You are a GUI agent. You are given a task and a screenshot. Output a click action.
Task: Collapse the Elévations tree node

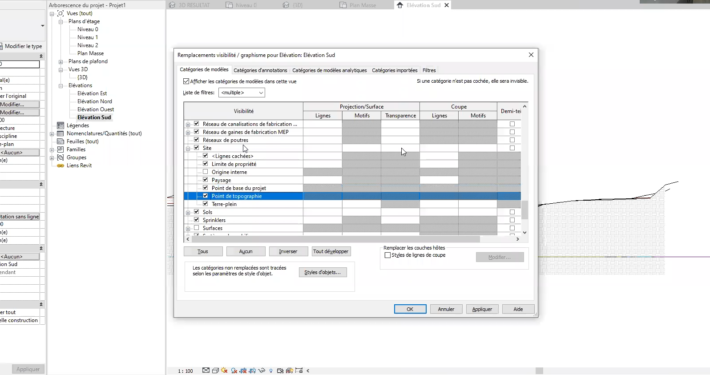tap(61, 86)
